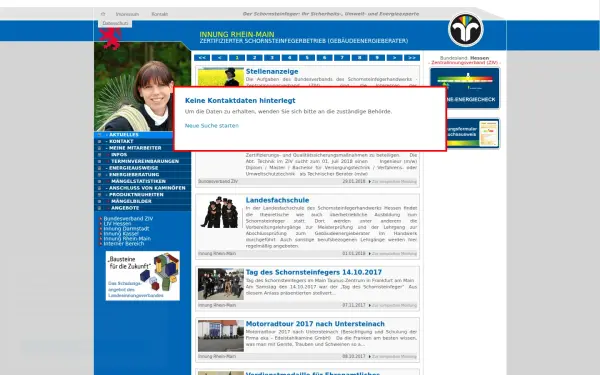Screen dimensions: 600x375
Task: Follow the Interner Bereich link
Action: (124, 243)
